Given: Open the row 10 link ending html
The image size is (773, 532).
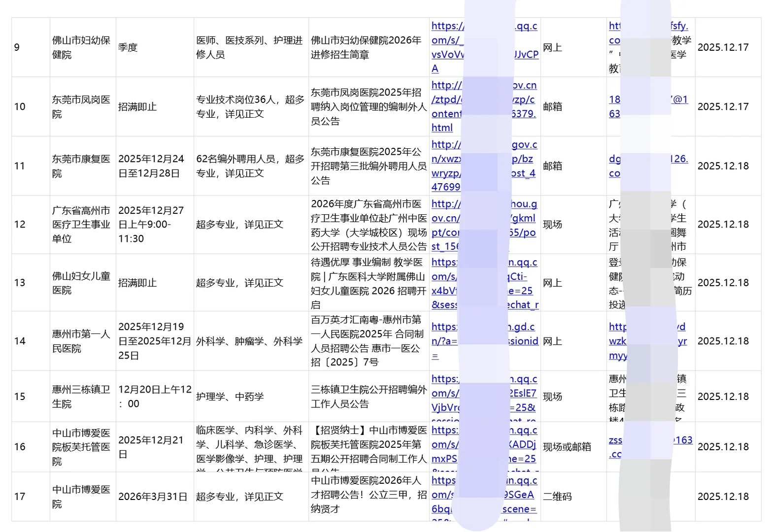Looking at the screenshot, I should click(484, 106).
